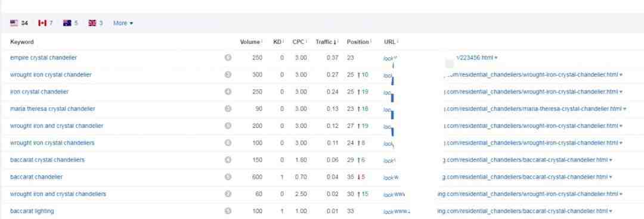Select the Canada flag filter showing 7
Viewport: 644px width, 219px height.
point(45,23)
